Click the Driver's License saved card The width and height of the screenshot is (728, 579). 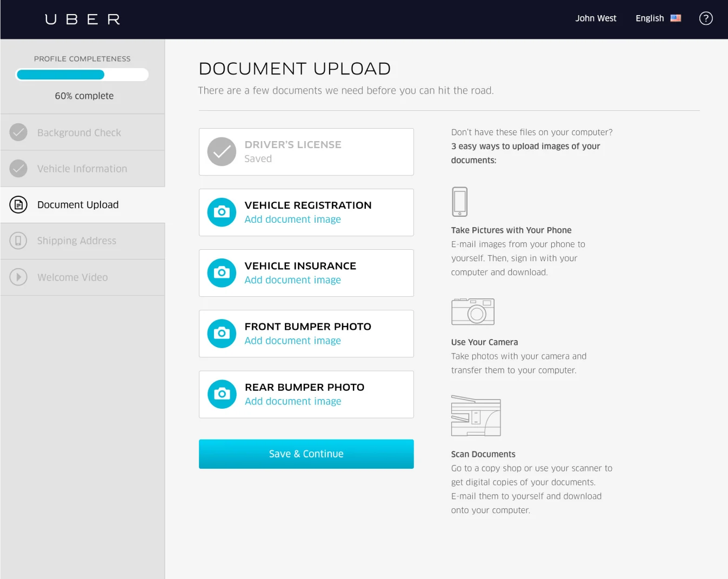point(306,152)
